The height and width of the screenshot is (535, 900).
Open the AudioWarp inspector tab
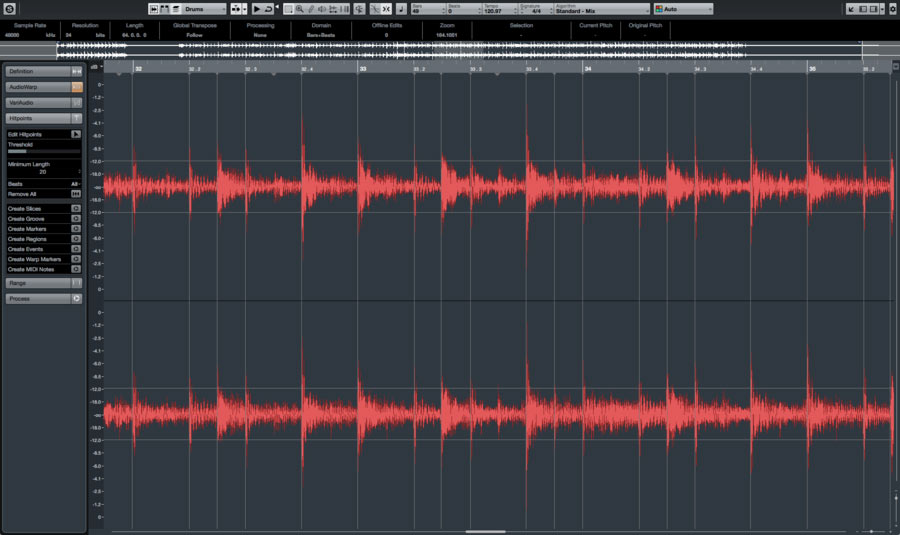click(38, 87)
